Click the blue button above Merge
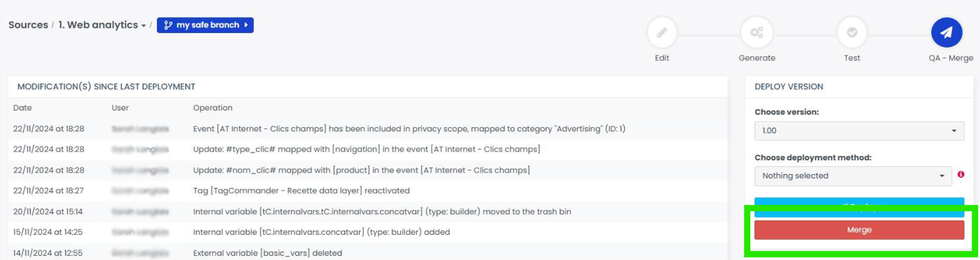The image size is (980, 260). 859,207
